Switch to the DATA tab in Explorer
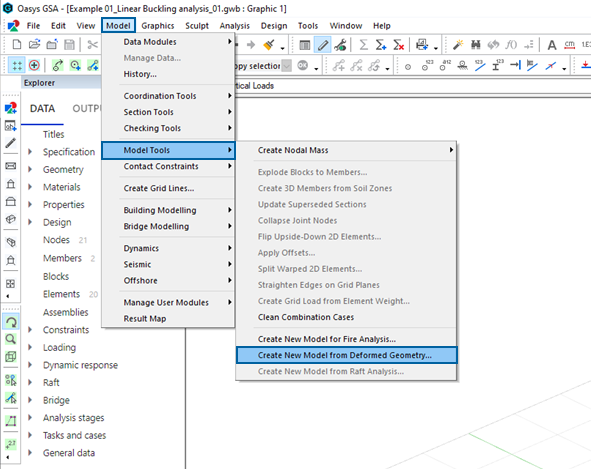The width and height of the screenshot is (591, 469). [42, 109]
